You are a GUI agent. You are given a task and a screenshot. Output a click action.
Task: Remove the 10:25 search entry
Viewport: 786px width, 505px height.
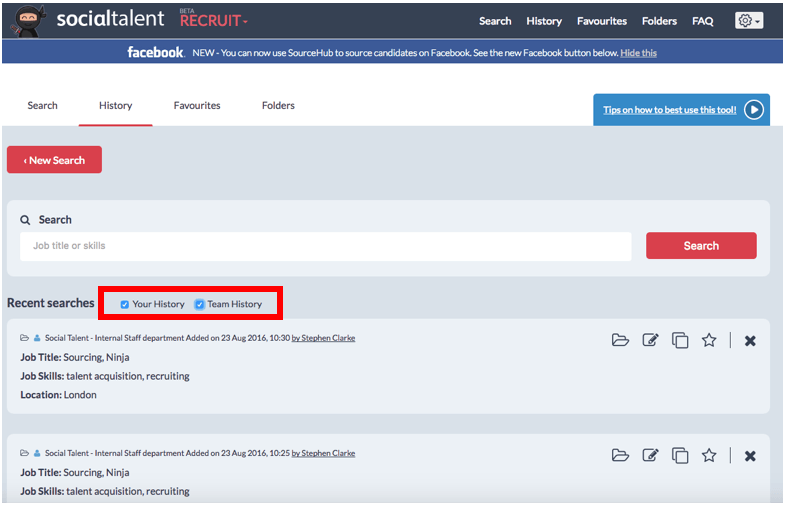click(x=750, y=456)
